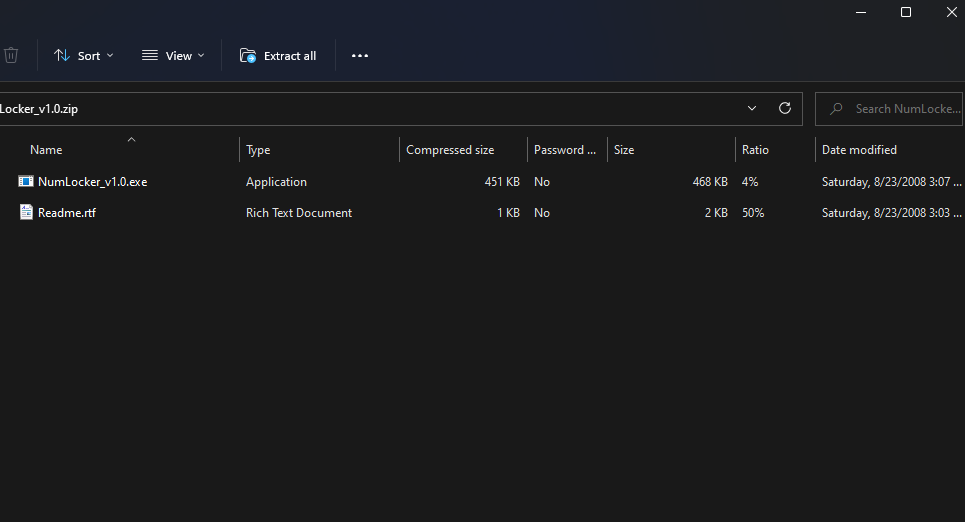Select the NumLocker_v1.0.exe file name
965x522 pixels.
(x=92, y=182)
